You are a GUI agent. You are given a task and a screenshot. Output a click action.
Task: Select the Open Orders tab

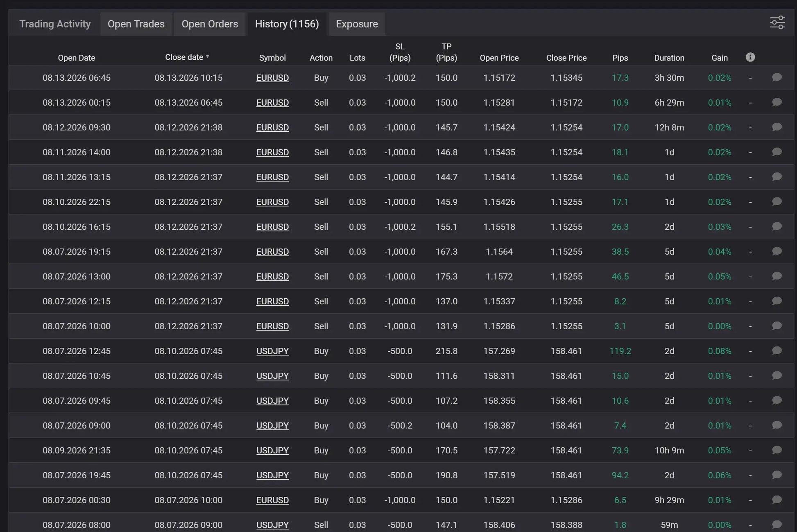(x=210, y=24)
